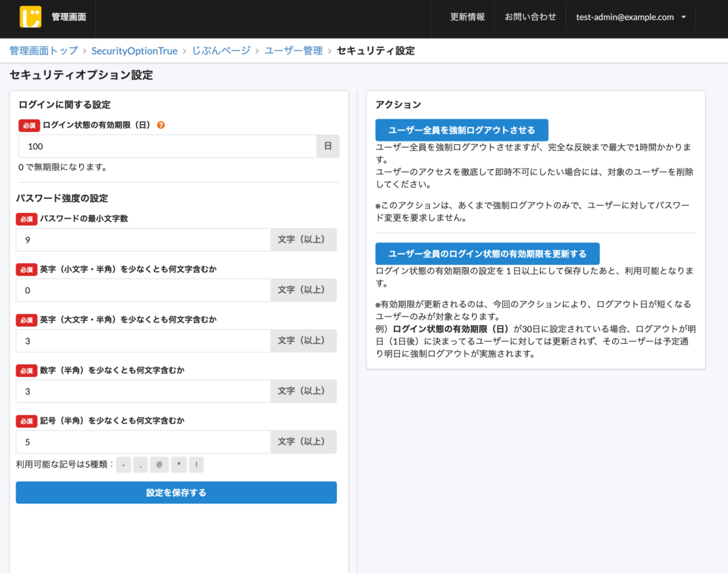Click the uppercase letters (大文字) count field

coord(143,340)
